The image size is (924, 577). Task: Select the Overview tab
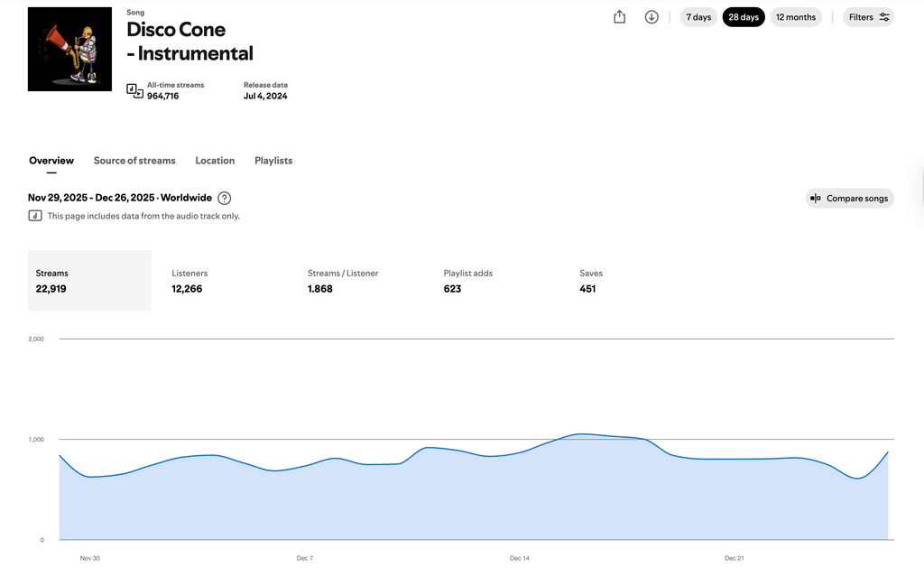click(51, 161)
